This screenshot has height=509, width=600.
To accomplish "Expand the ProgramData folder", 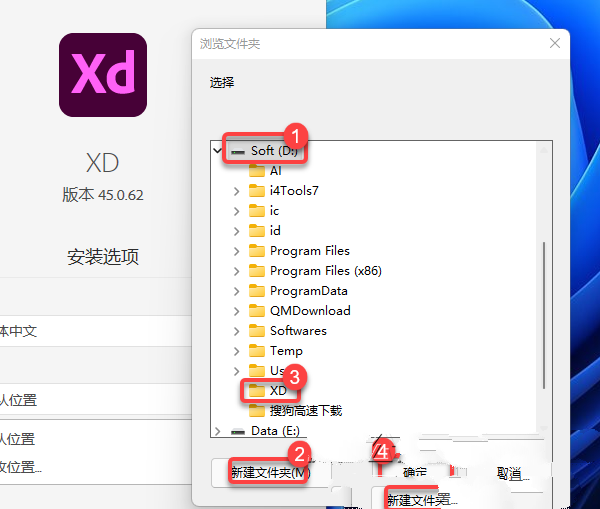I will [x=236, y=291].
